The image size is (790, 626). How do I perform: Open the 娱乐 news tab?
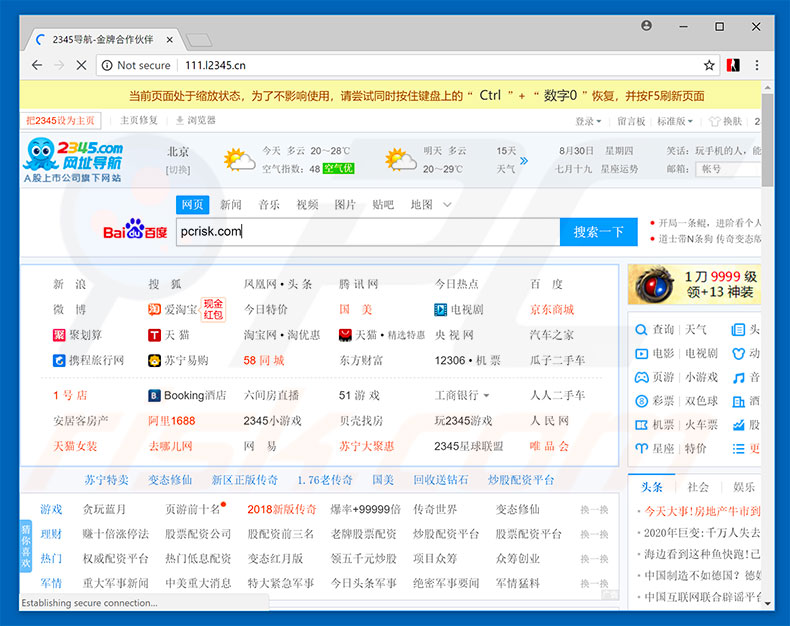coord(744,487)
